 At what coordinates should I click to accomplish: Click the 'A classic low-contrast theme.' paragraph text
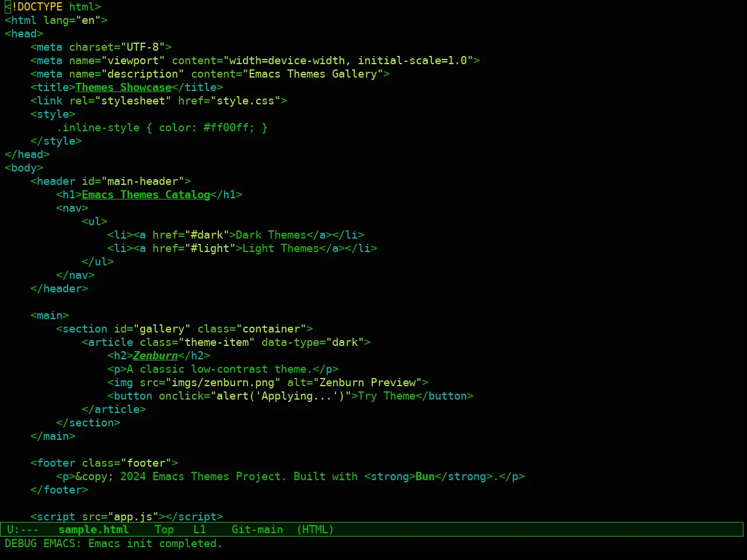(220, 369)
